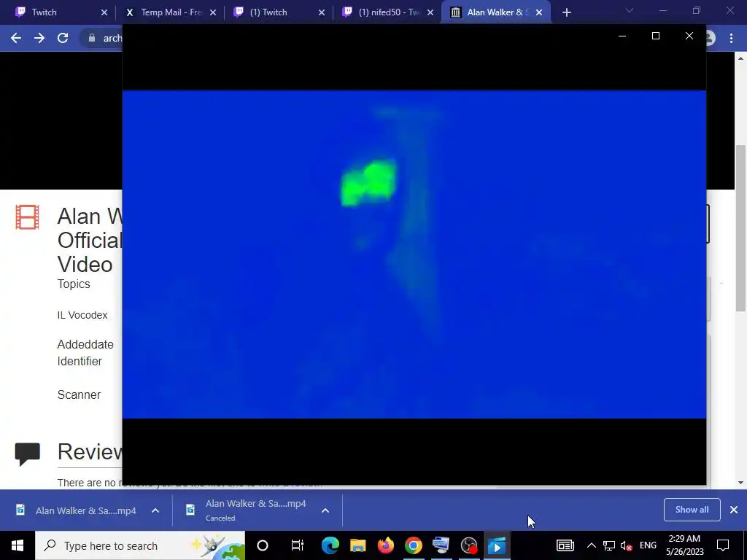Open OBS Studio from the taskbar
The width and height of the screenshot is (747, 560).
469,545
